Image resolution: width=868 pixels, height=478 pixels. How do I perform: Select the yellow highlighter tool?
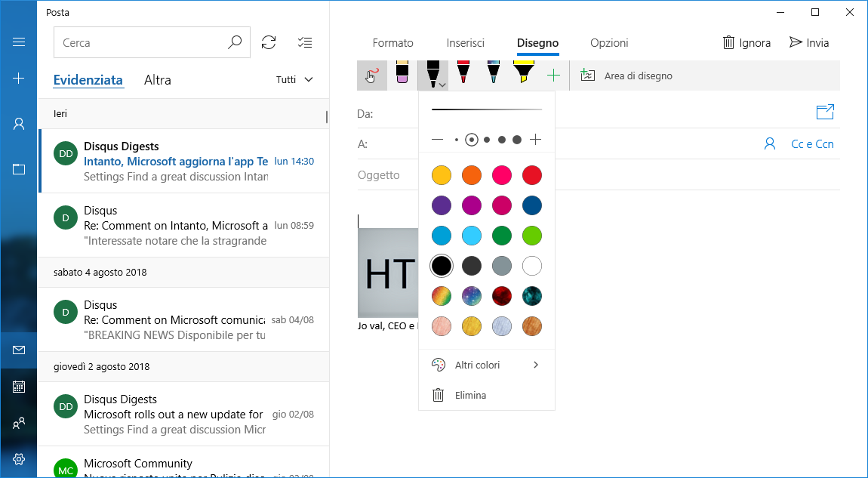click(524, 72)
